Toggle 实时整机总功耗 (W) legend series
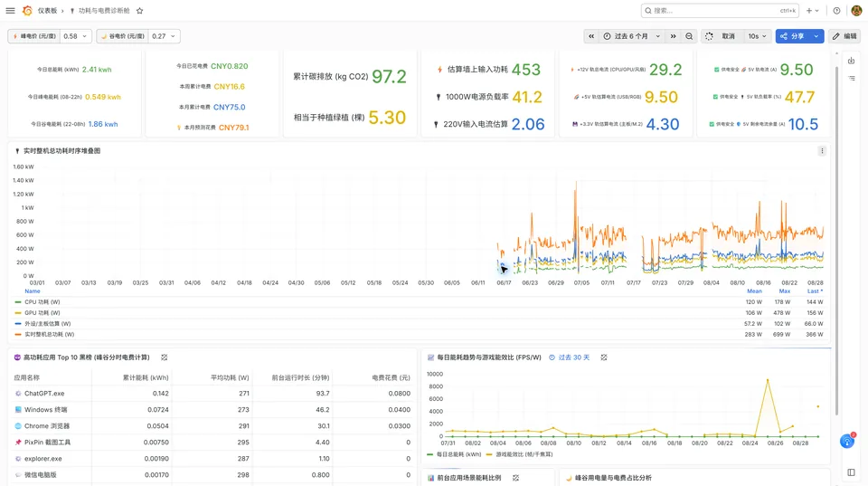 (x=49, y=334)
